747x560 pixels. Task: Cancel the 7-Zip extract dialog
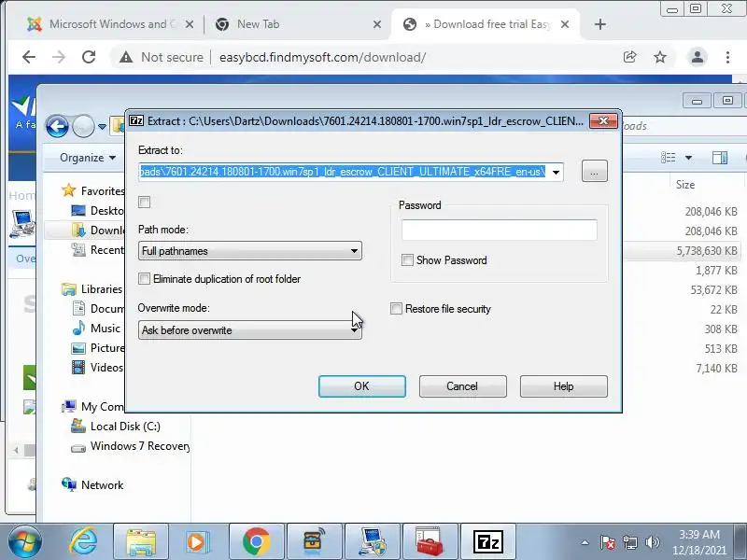(462, 386)
